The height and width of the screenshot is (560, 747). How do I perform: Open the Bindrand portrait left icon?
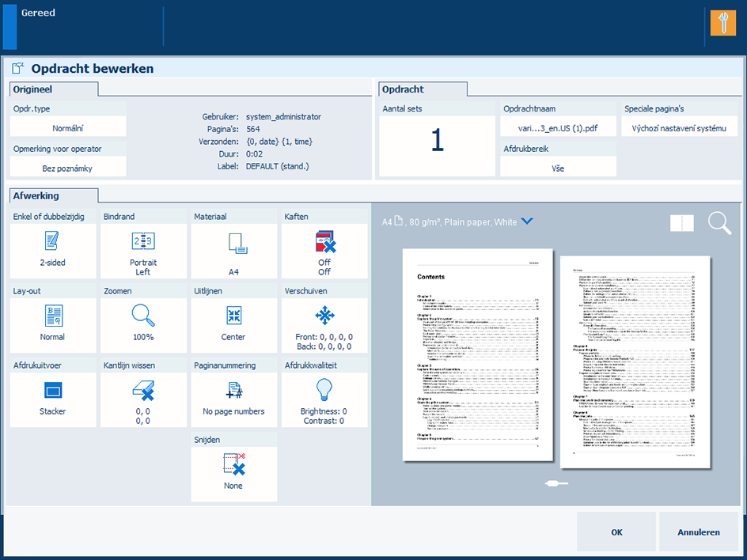[143, 241]
